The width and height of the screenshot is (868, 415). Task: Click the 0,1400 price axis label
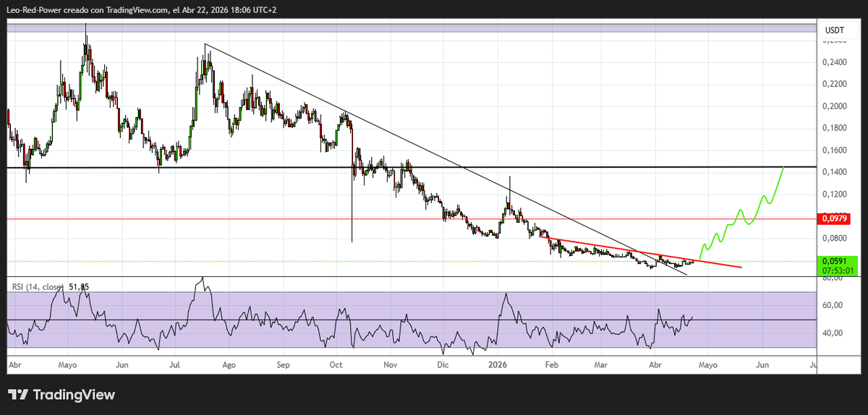coord(835,172)
